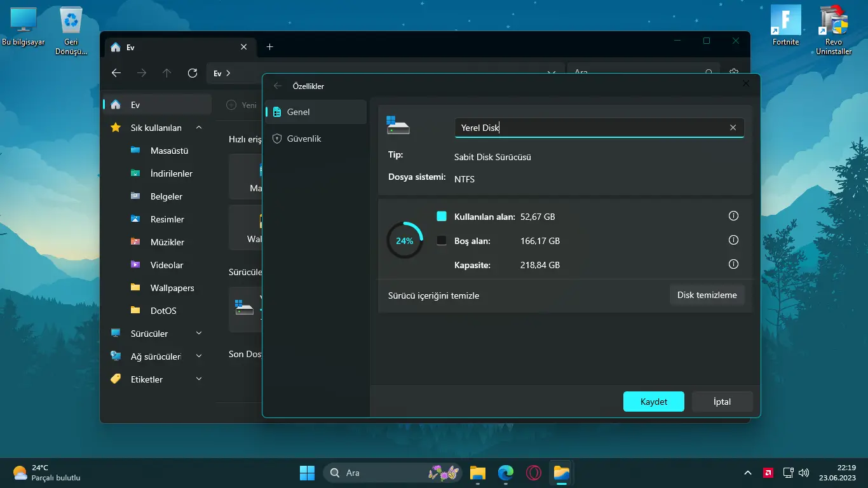Screen dimensions: 868x488
Task: Open the clock and date
Action: point(837,473)
